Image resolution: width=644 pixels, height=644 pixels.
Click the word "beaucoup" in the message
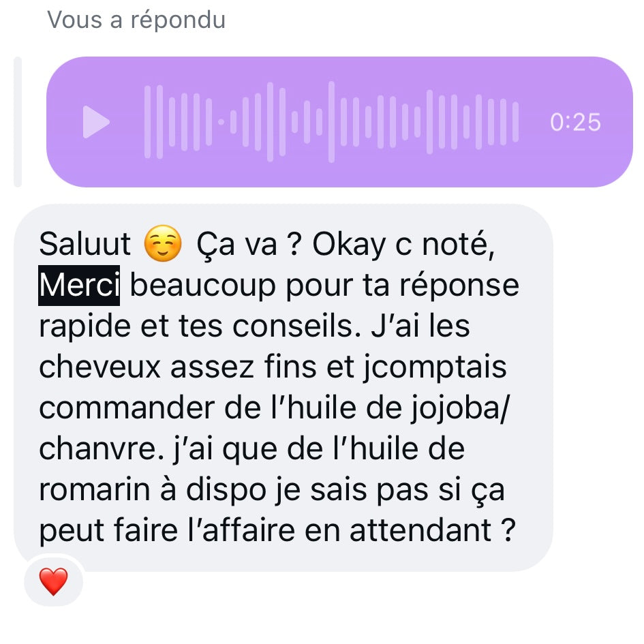point(203,286)
